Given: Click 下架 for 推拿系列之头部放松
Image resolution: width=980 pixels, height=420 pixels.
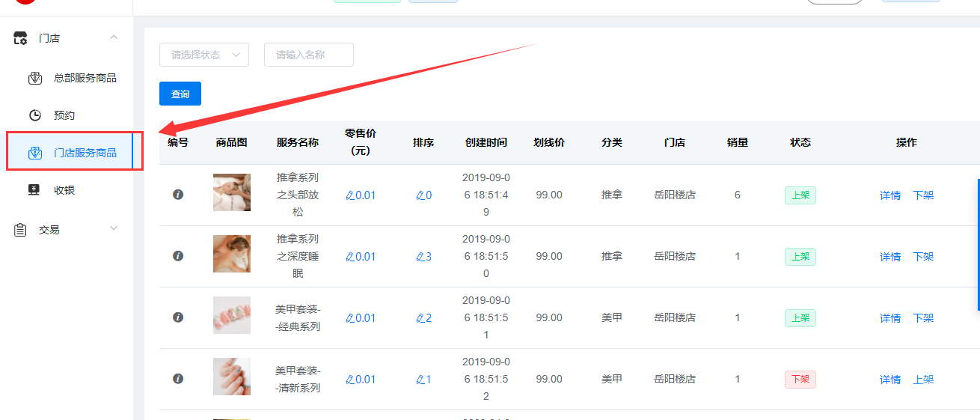Looking at the screenshot, I should [923, 195].
